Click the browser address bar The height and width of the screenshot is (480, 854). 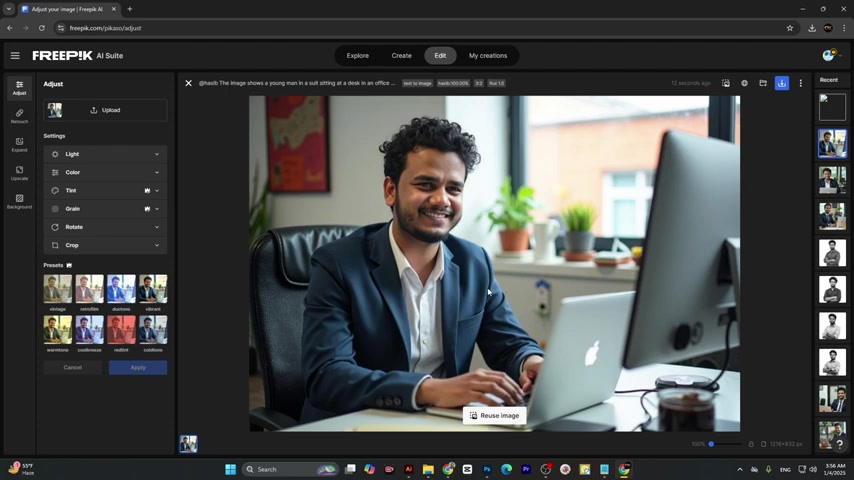pos(425,28)
